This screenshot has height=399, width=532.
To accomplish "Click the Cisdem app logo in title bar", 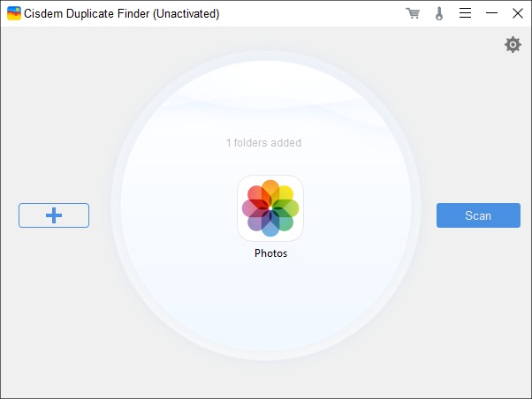I will [14, 14].
